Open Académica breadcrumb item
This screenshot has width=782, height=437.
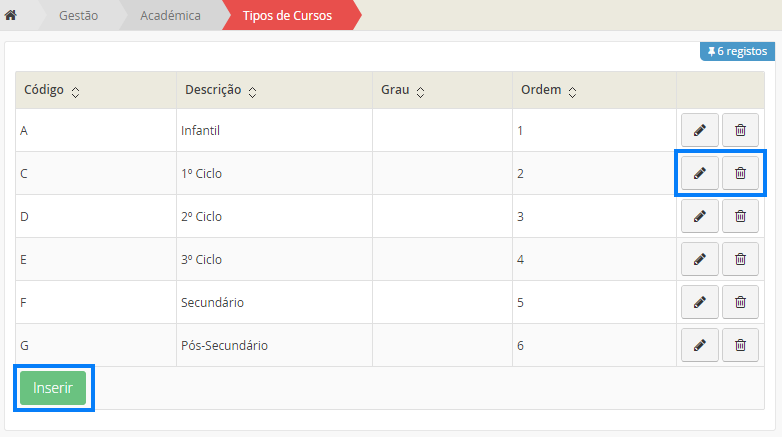(x=172, y=15)
